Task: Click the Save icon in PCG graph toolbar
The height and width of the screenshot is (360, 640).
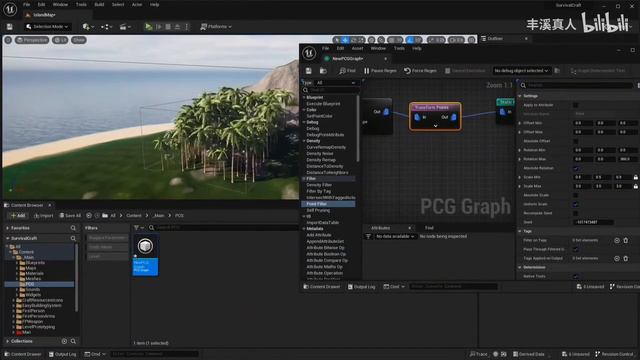Action: [x=309, y=71]
